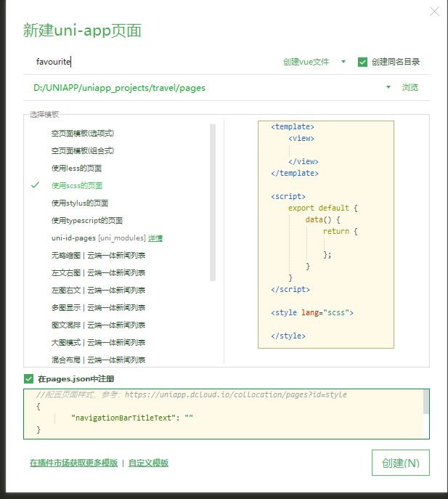Select 无略缩图 | 云端一体新闻列表 template
The height and width of the screenshot is (499, 448).
point(98,256)
